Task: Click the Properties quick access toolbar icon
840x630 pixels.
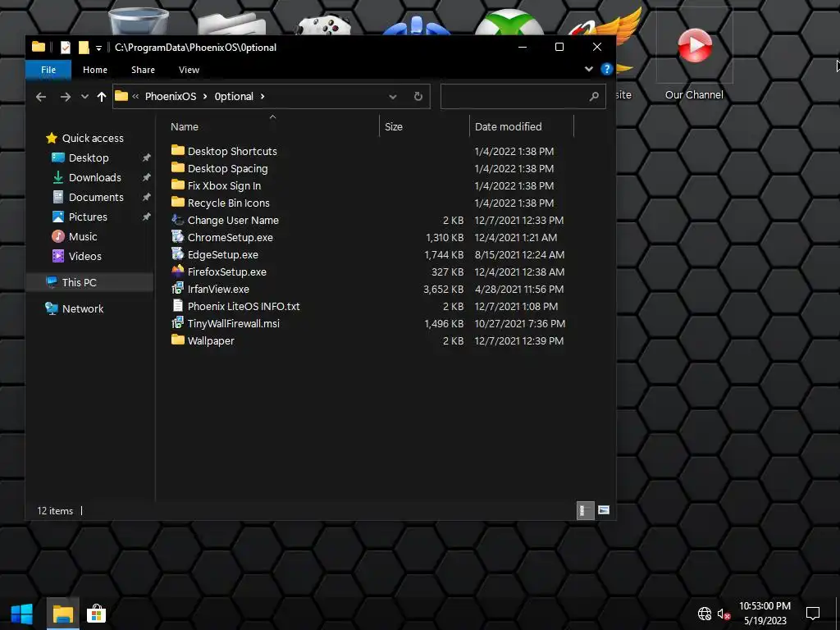Action: coord(66,47)
